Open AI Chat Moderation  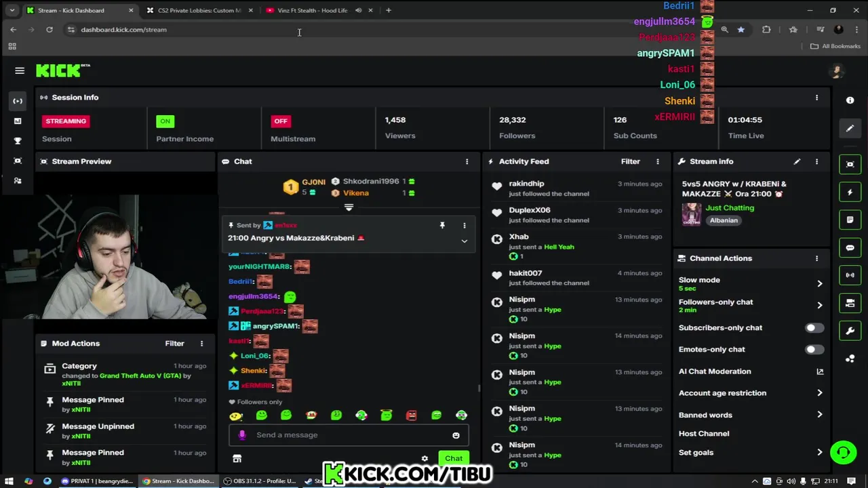pyautogui.click(x=715, y=371)
